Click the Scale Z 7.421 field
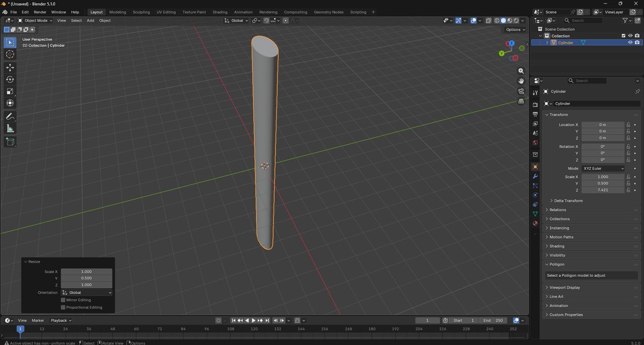 603,190
